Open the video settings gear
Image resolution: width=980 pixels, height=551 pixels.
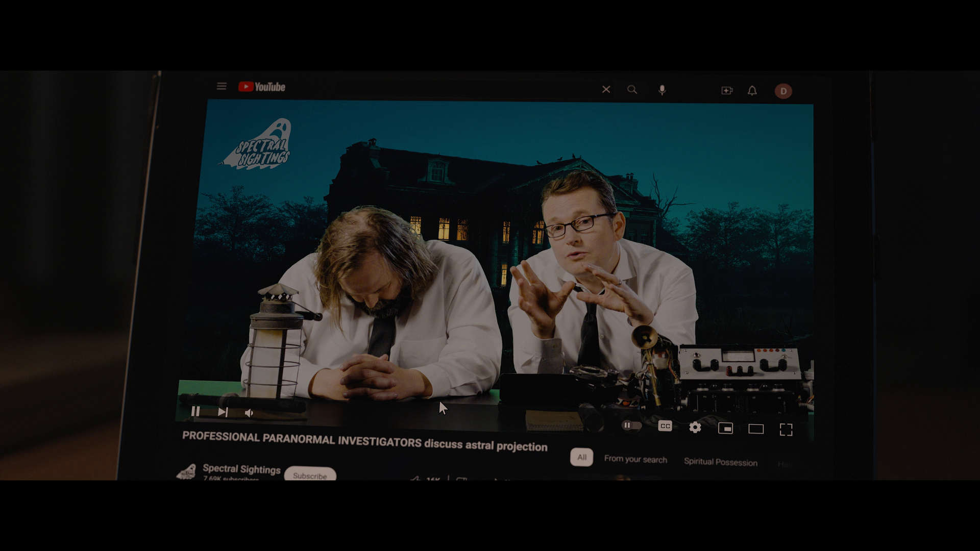[x=695, y=428]
